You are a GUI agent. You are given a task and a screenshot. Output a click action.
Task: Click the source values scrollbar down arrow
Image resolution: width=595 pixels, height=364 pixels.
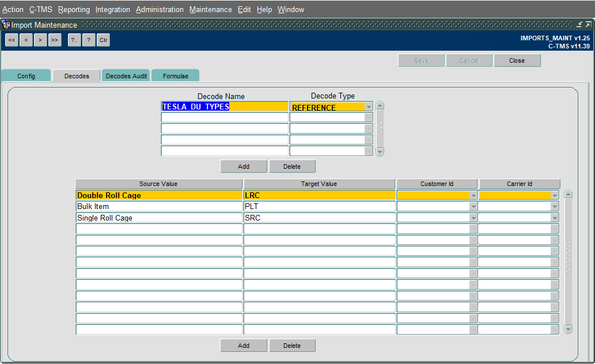pos(568,329)
